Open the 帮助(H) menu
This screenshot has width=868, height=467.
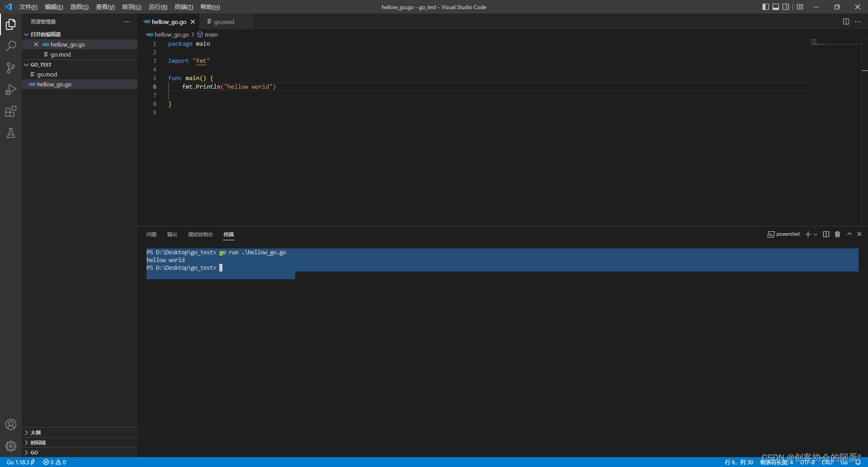pos(210,7)
